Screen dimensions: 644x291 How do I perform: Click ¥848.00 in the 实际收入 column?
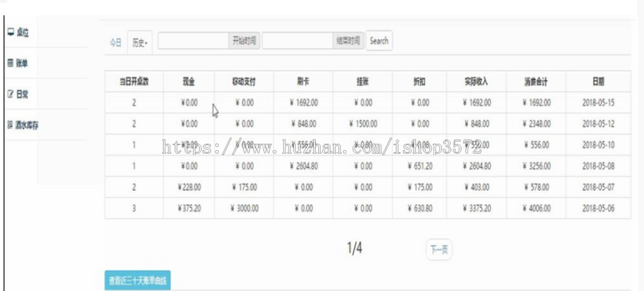coord(477,124)
